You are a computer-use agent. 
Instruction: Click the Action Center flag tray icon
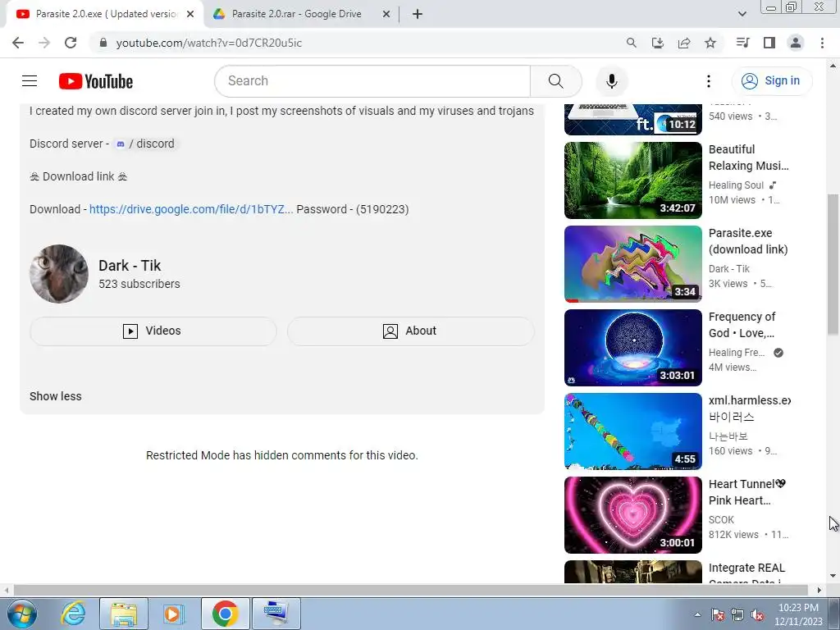(718, 614)
